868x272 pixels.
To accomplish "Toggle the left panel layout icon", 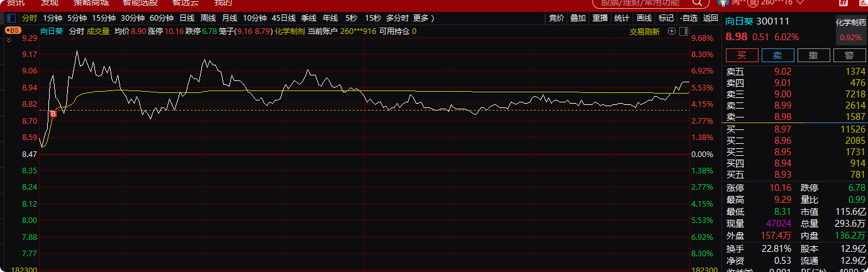I will point(12,18).
